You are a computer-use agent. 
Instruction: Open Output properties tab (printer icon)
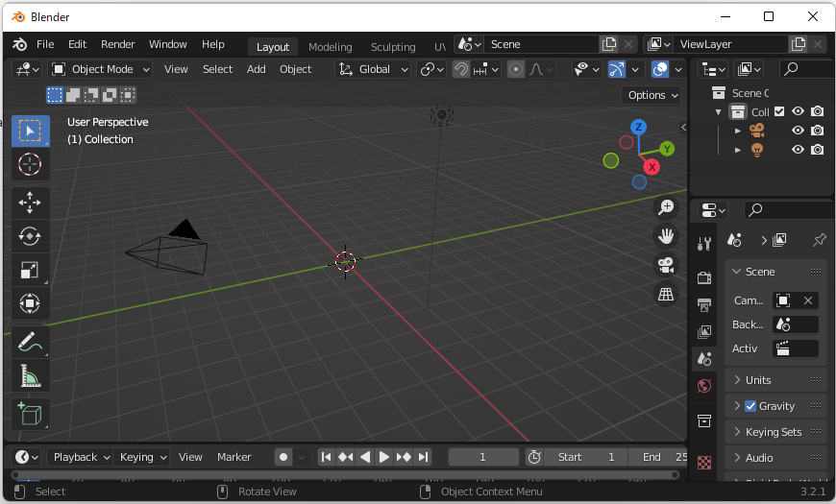[704, 304]
